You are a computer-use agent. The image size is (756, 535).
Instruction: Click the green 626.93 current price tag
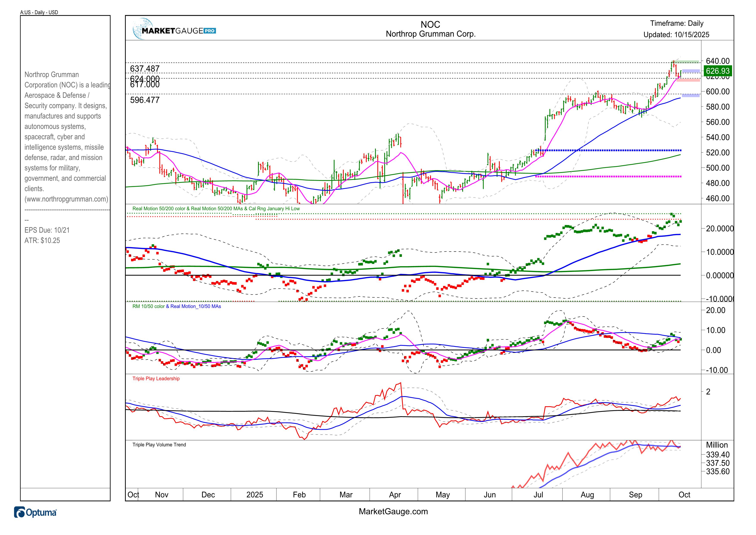click(x=717, y=71)
